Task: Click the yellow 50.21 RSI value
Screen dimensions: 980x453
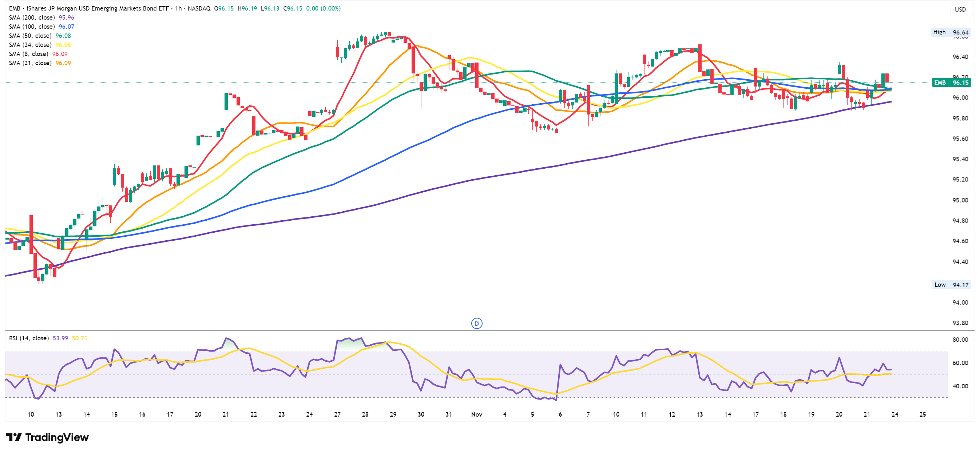Action: click(79, 338)
